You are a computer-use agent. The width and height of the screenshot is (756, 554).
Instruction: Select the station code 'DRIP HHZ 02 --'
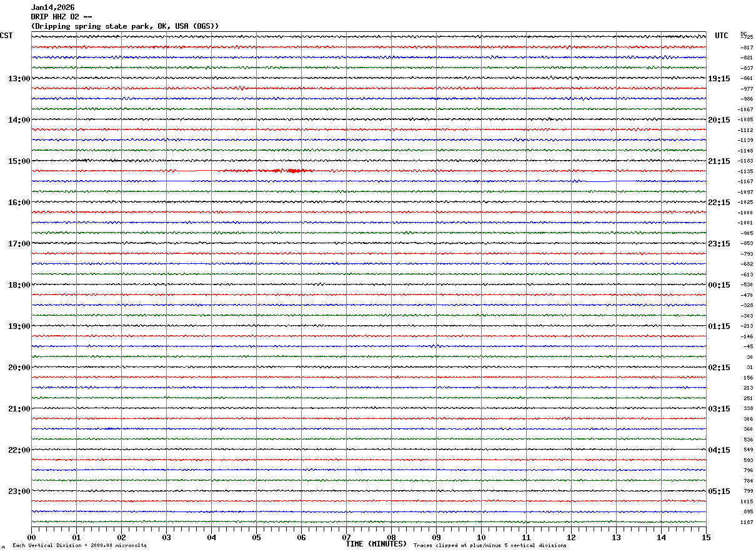(61, 17)
